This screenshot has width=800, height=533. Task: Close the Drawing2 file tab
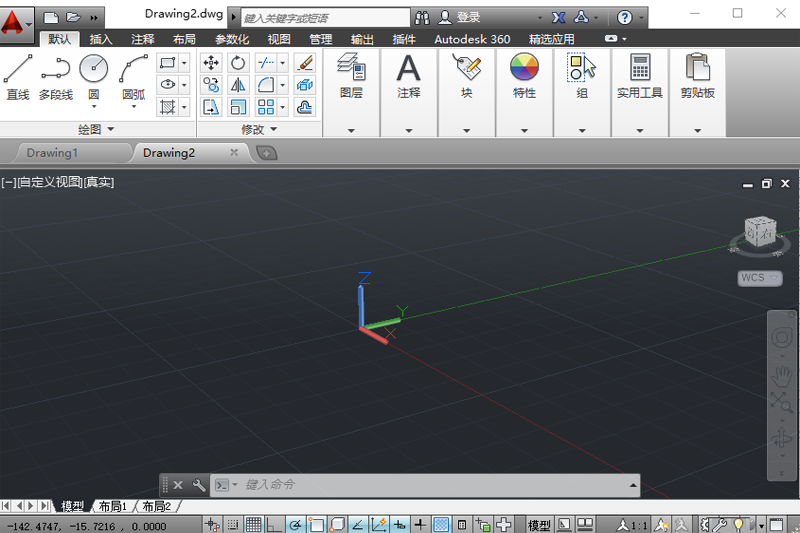tap(234, 153)
